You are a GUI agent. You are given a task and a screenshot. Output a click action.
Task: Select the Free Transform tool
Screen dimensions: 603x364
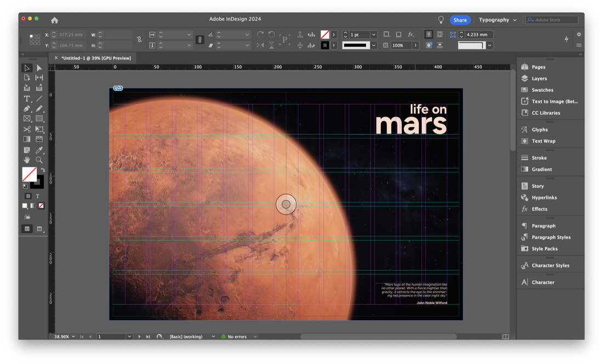point(39,129)
